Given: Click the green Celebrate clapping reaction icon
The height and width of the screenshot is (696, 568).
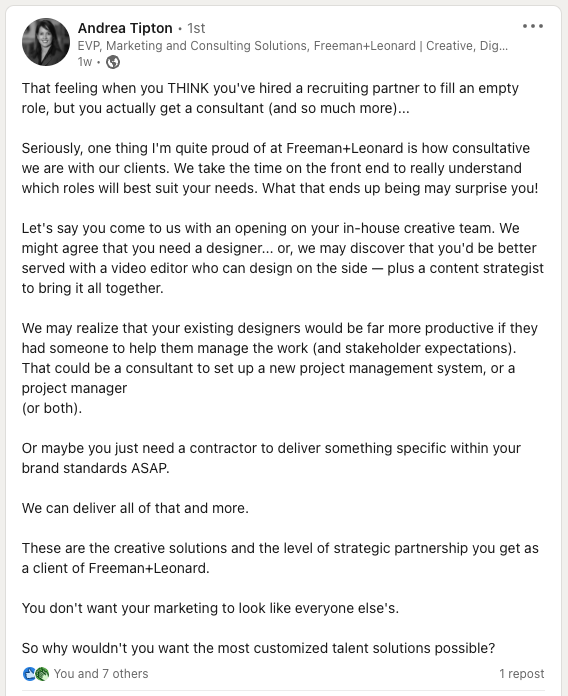Looking at the screenshot, I should click(42, 674).
